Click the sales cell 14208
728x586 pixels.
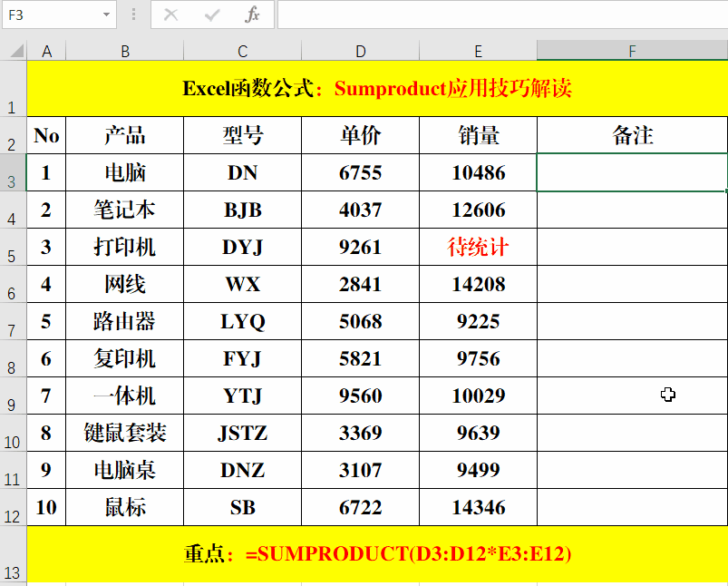tap(478, 284)
